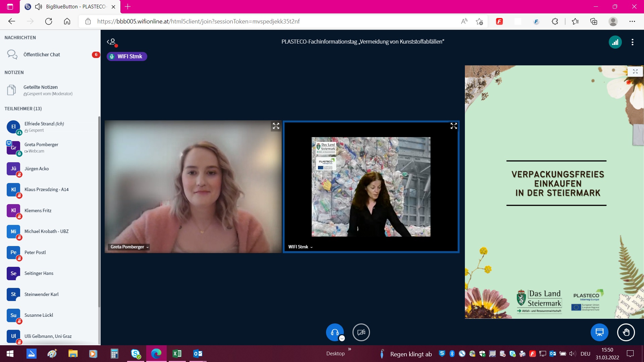Select participant Ulli Gelbmann, Uni Graz
The width and height of the screenshot is (644, 362).
click(50, 336)
